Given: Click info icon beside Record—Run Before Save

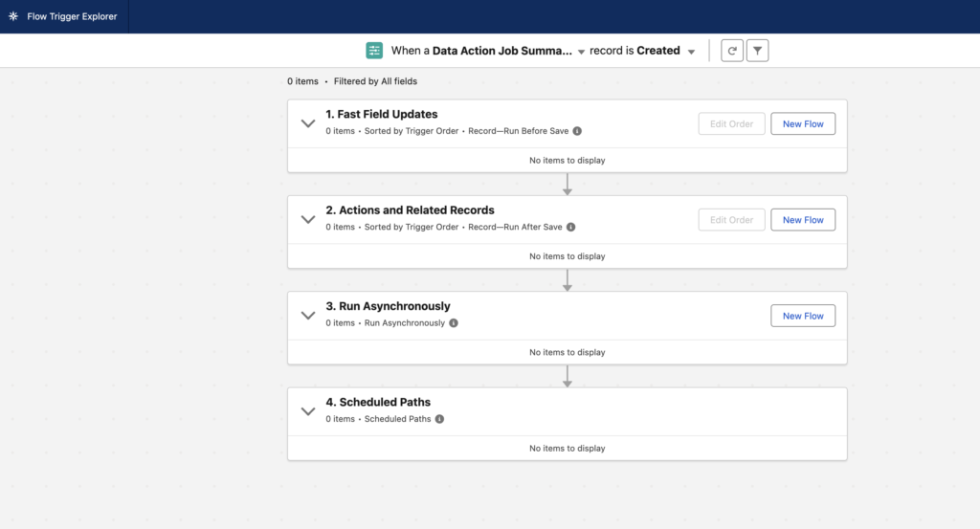Looking at the screenshot, I should coord(577,131).
